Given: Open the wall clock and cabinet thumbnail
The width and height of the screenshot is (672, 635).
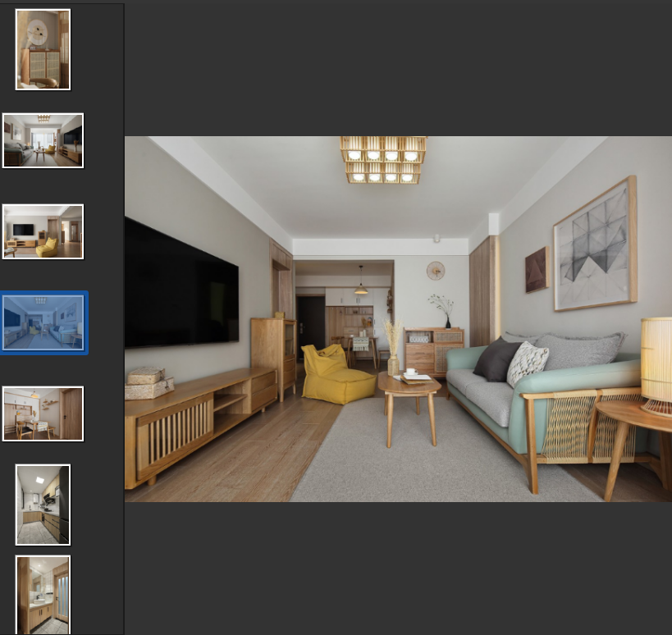Looking at the screenshot, I should pyautogui.click(x=43, y=49).
